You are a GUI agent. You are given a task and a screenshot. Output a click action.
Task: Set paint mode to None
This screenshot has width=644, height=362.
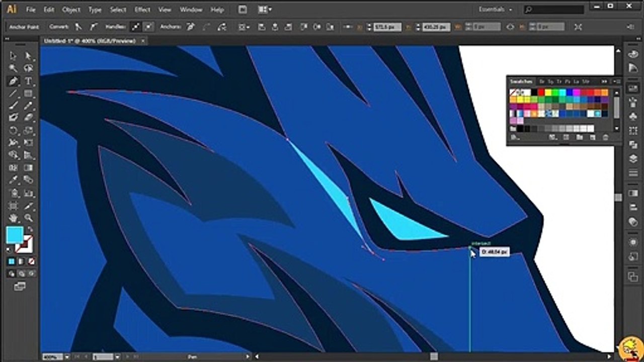(31, 261)
